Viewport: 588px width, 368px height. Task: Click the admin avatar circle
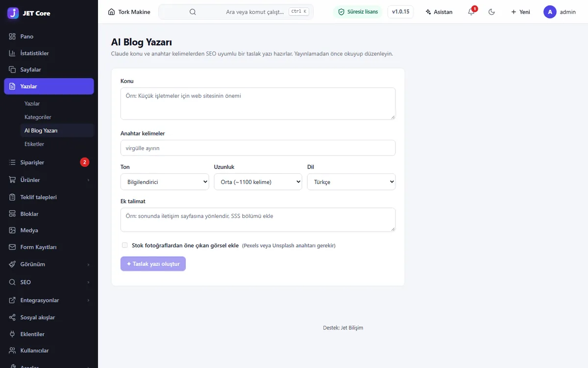point(550,12)
